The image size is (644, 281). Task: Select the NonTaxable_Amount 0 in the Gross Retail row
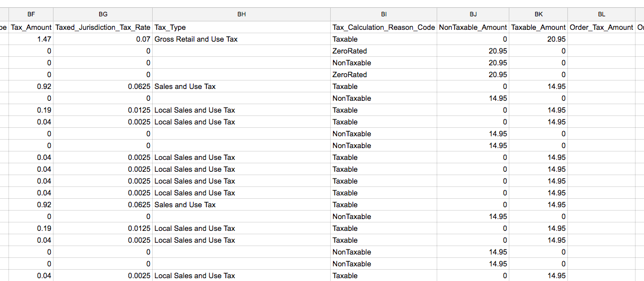pyautogui.click(x=473, y=39)
